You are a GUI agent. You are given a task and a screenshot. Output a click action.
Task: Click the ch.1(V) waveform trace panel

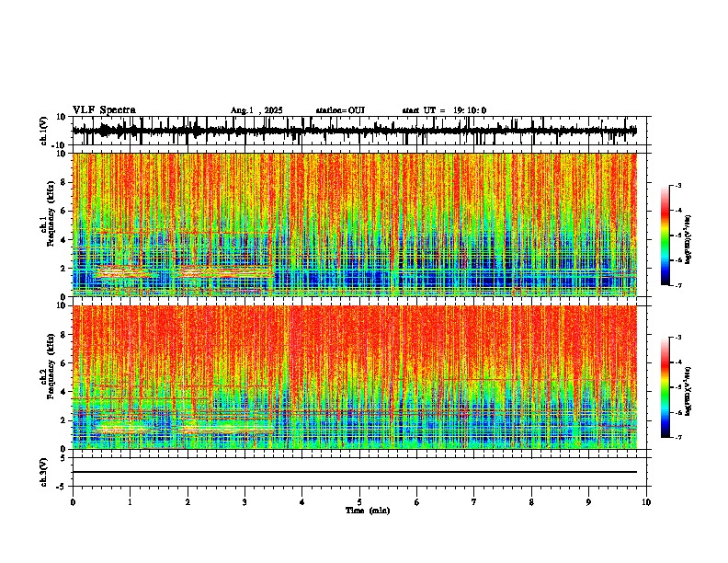[359, 131]
